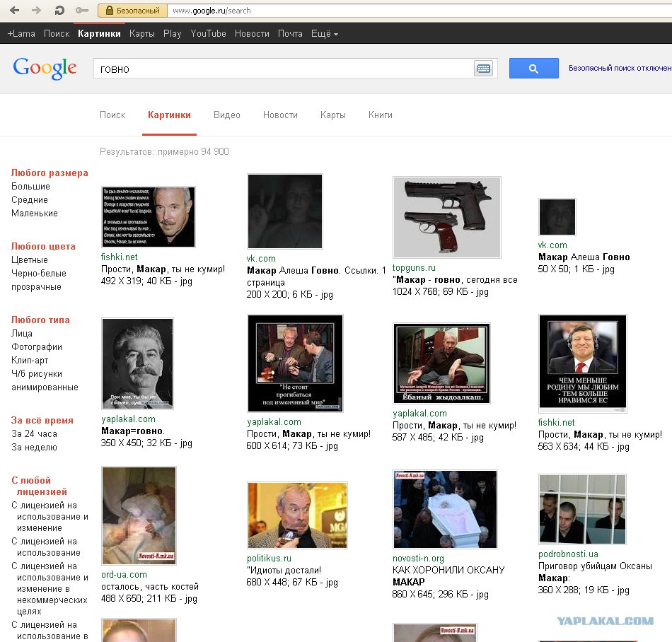
Task: Expand the Ещё dropdown in the top bar
Action: pos(325,33)
